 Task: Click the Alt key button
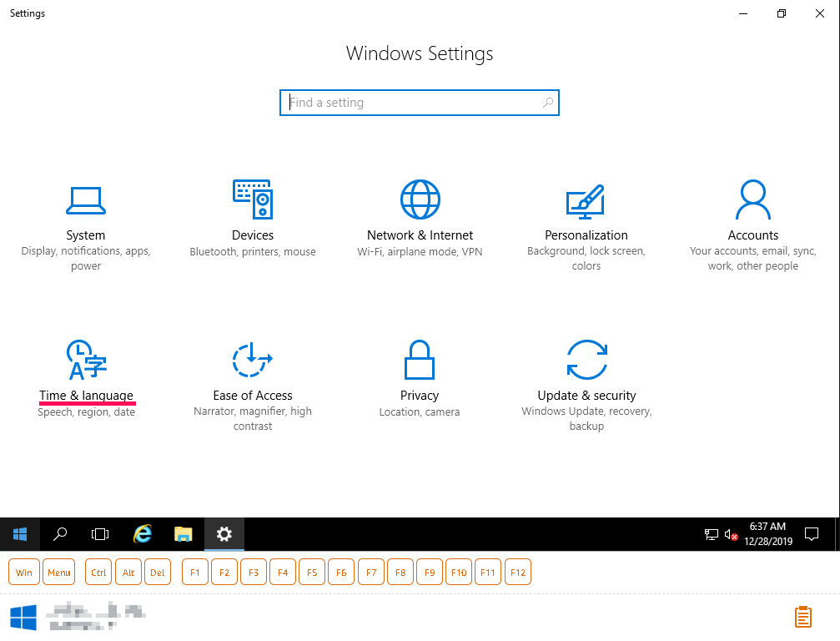tap(128, 573)
